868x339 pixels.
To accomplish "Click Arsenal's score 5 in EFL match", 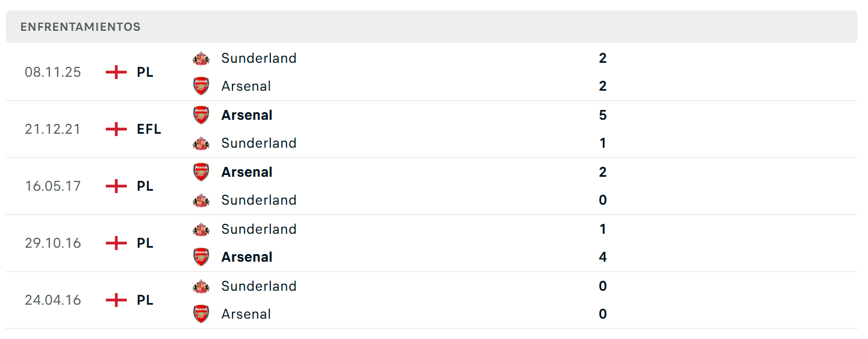I will (x=603, y=115).
